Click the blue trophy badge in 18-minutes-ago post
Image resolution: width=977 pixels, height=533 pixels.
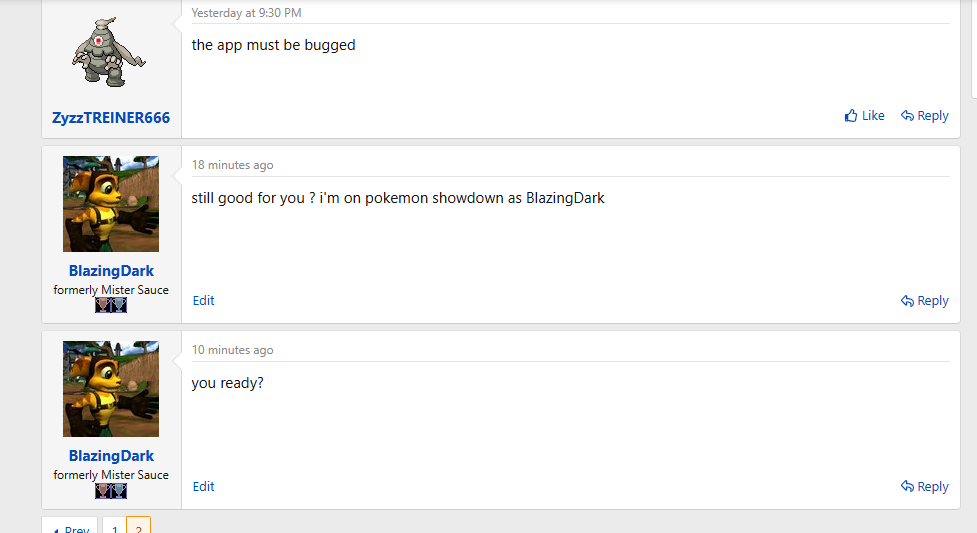tap(119, 305)
